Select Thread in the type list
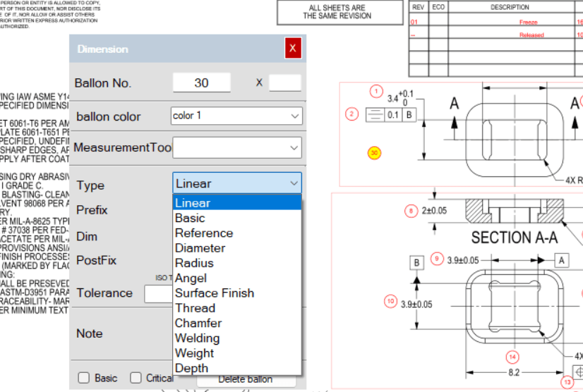Viewport: 583px width, 392px height. [x=237, y=308]
